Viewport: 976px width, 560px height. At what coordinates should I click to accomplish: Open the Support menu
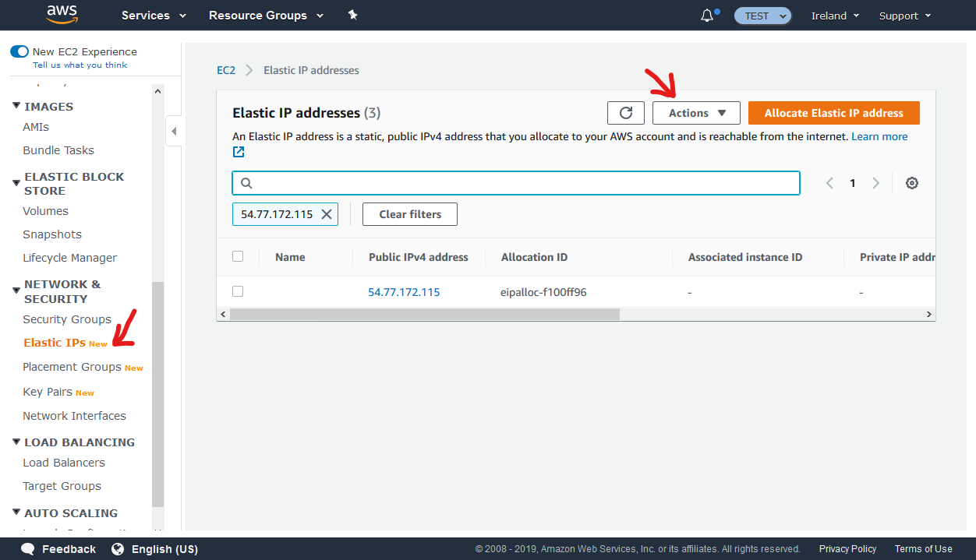pyautogui.click(x=904, y=16)
